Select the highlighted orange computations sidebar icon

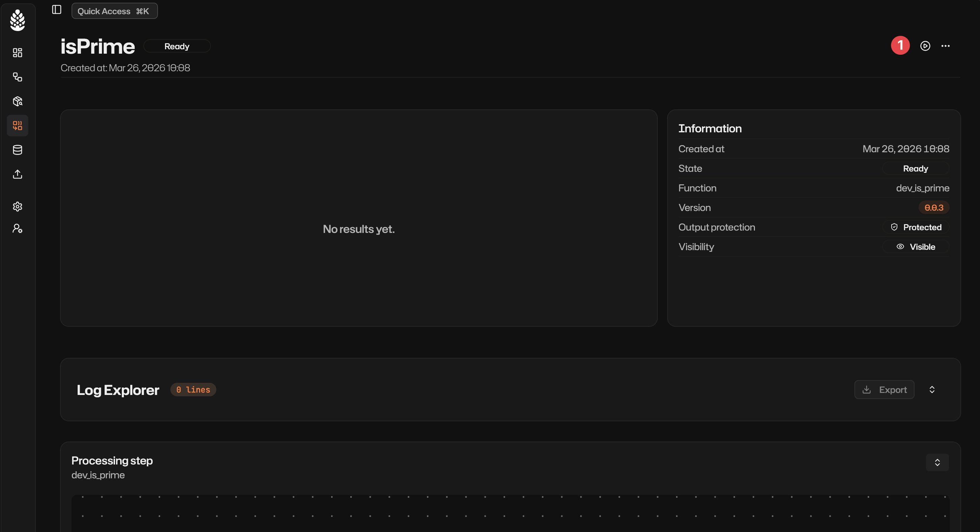point(18,126)
